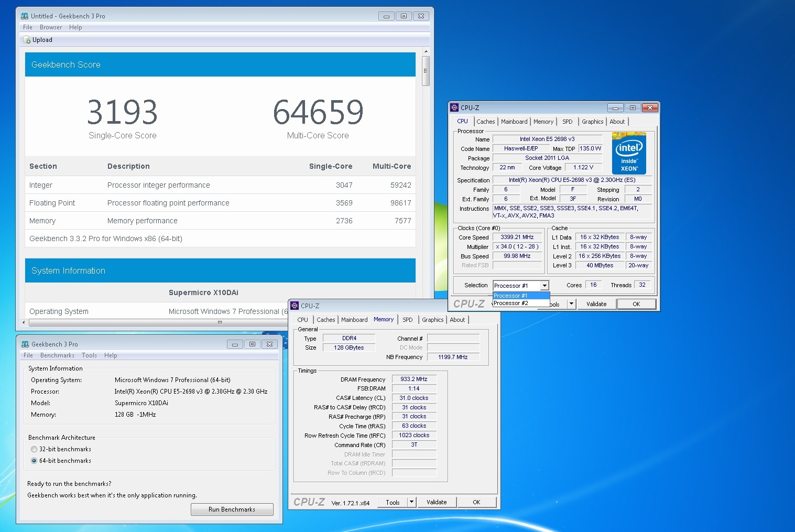Image resolution: width=795 pixels, height=532 pixels.
Task: Click the Intel Inside Xeon logo
Action: point(629,153)
